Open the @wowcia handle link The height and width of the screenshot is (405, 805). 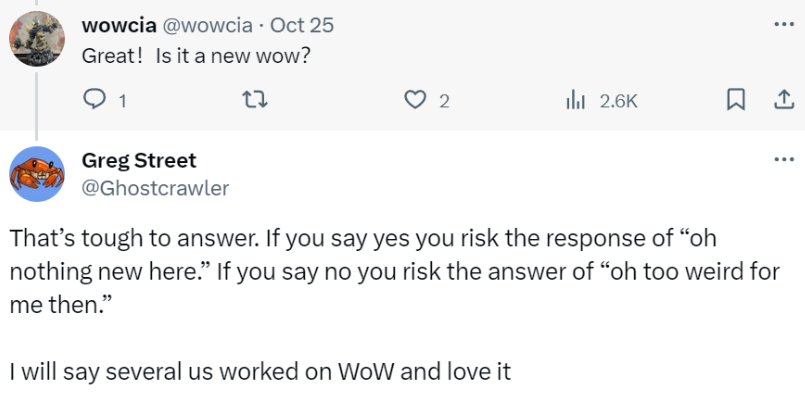[x=207, y=25]
